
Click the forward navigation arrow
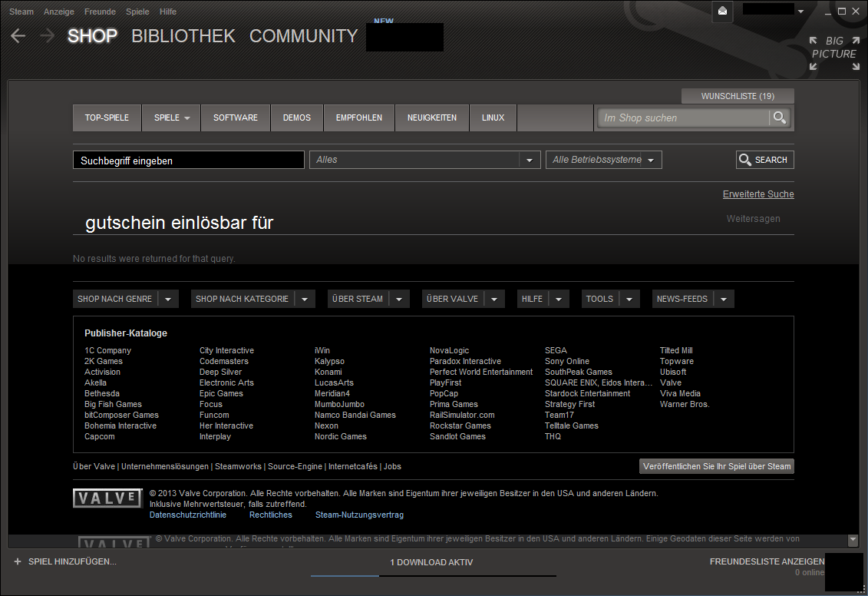pyautogui.click(x=48, y=36)
